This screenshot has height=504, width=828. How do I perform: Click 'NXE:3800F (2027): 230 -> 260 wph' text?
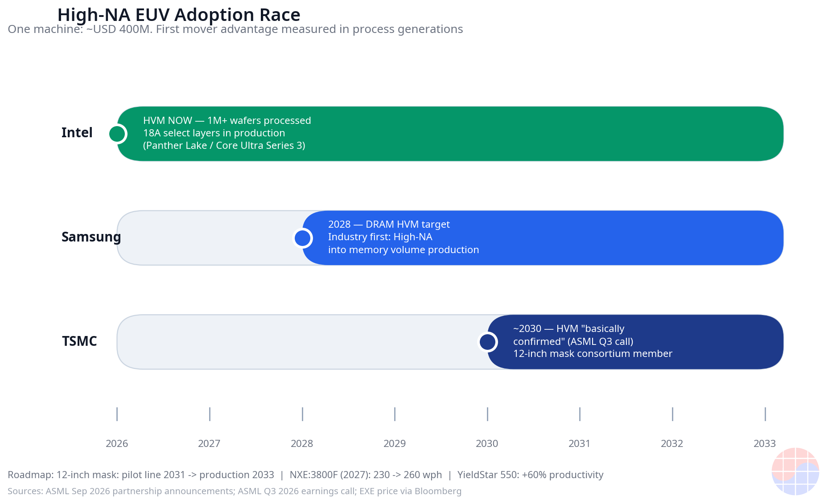coord(366,475)
